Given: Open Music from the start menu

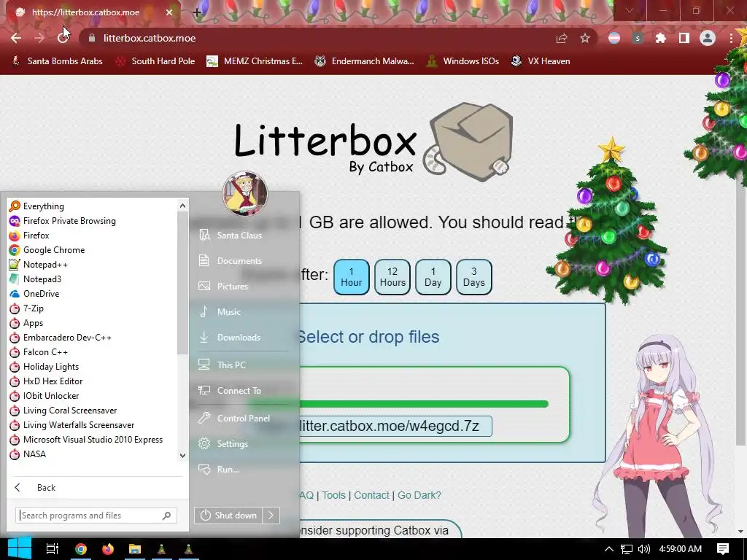Looking at the screenshot, I should click(228, 312).
